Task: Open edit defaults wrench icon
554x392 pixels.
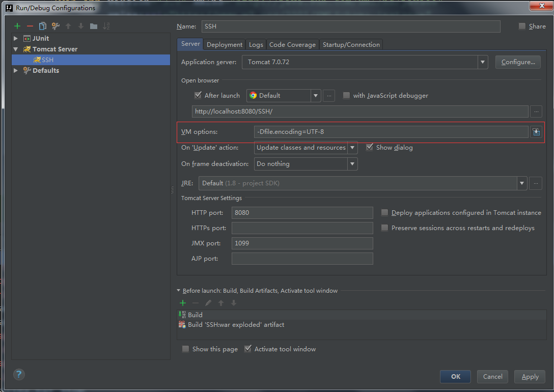Action: click(x=56, y=26)
